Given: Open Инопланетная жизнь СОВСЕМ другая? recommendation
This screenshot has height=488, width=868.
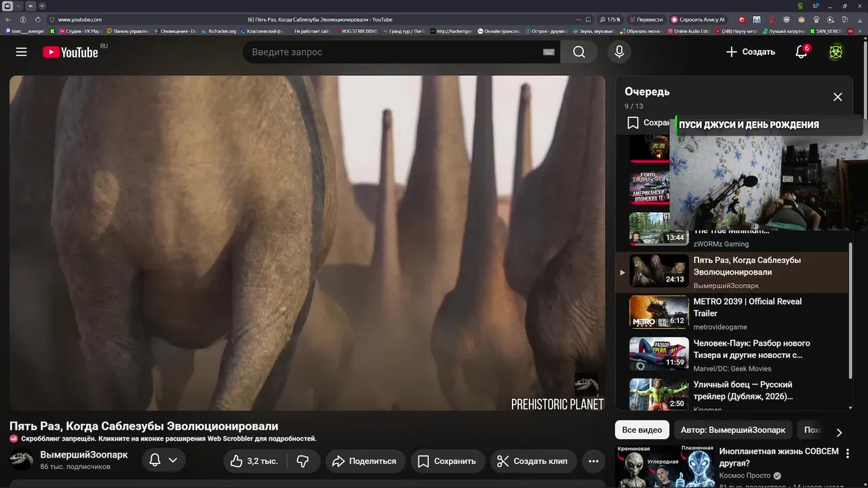Looking at the screenshot, I should coord(778,457).
